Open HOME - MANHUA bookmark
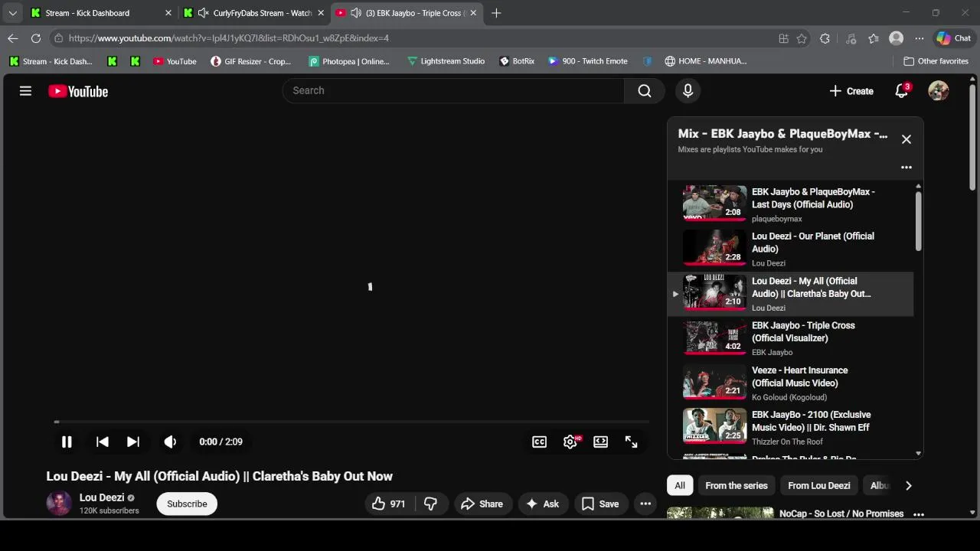980x551 pixels. click(706, 61)
